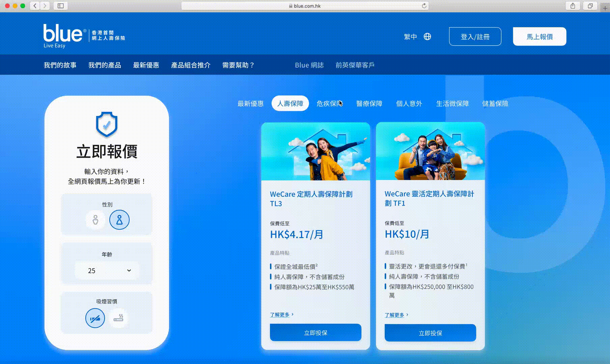
Task: Select the male gender icon
Action: tap(95, 220)
